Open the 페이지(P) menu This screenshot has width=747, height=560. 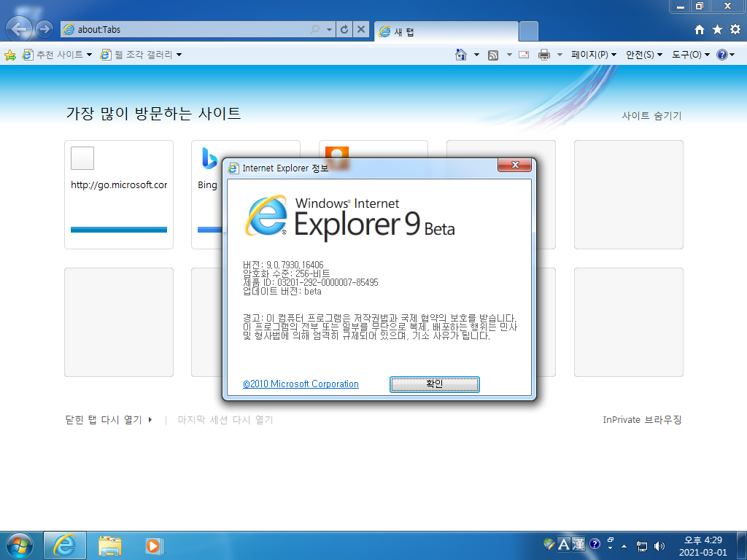pyautogui.click(x=594, y=55)
